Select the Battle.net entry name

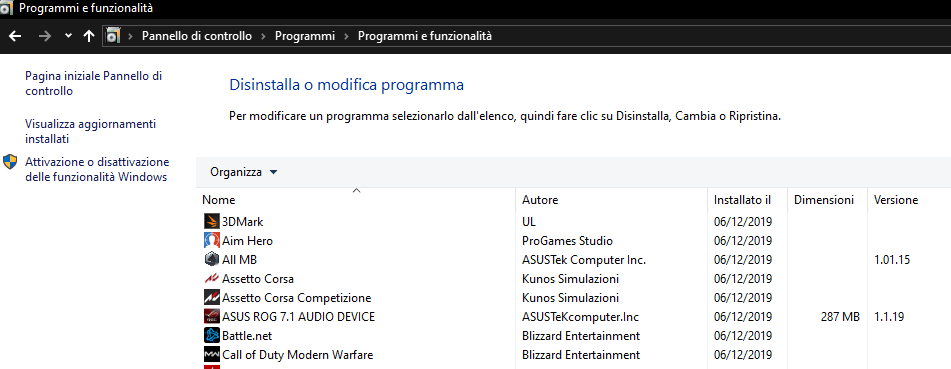click(x=247, y=336)
